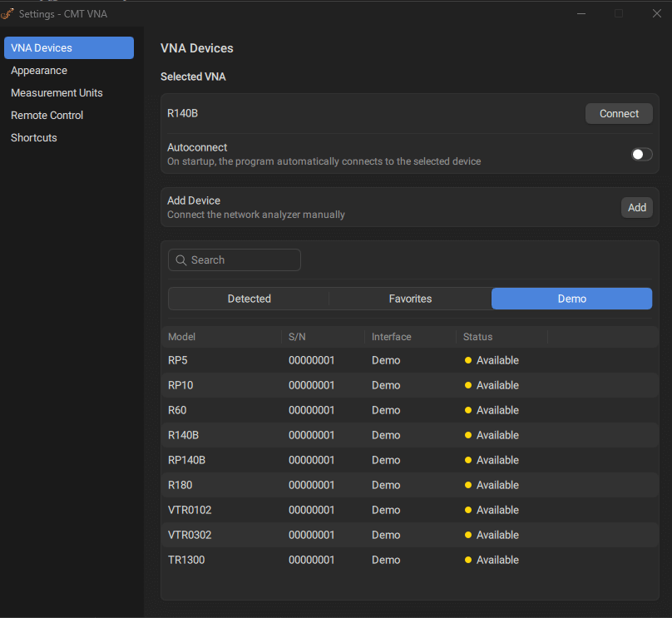Switch to the Detected devices tab
672x618 pixels.
tap(249, 299)
